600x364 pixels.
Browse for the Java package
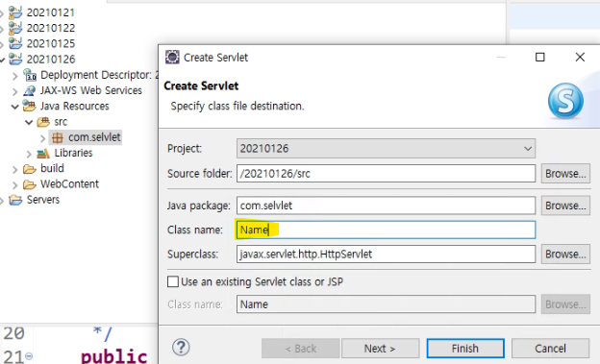point(565,206)
